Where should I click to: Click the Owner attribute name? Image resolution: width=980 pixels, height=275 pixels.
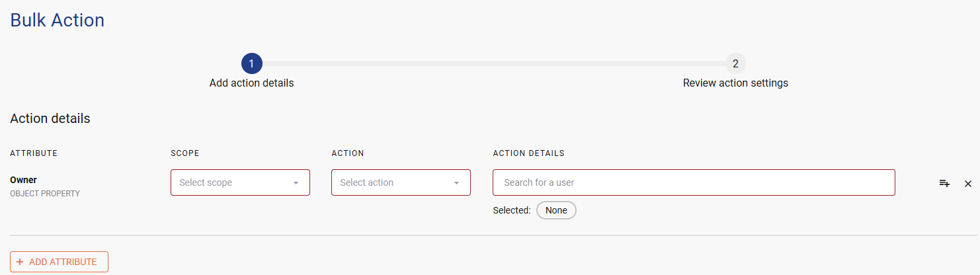click(x=23, y=180)
